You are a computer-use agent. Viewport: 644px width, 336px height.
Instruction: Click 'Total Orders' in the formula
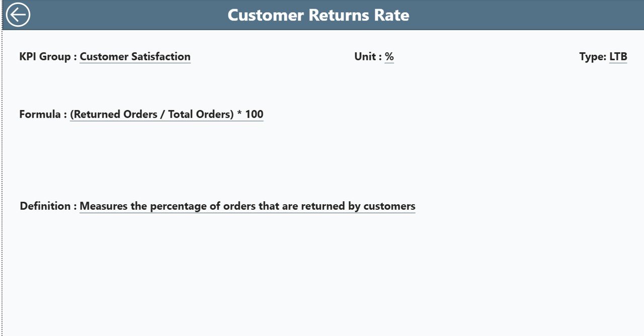click(x=200, y=115)
